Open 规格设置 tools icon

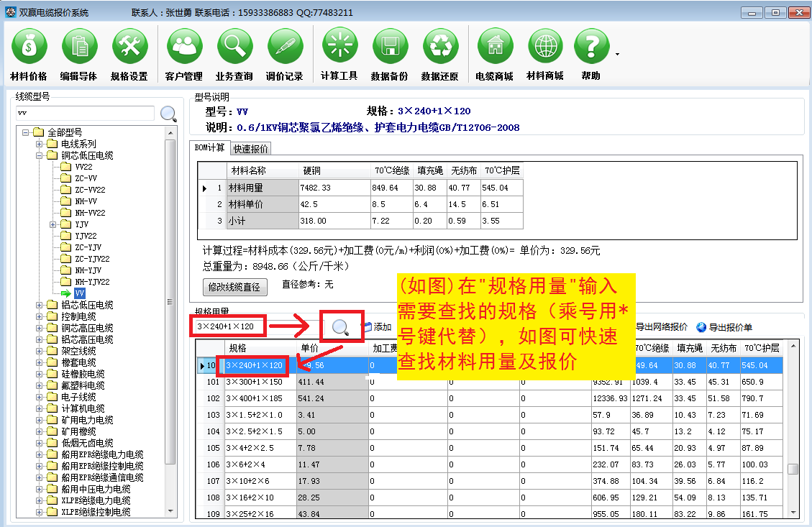click(x=129, y=47)
